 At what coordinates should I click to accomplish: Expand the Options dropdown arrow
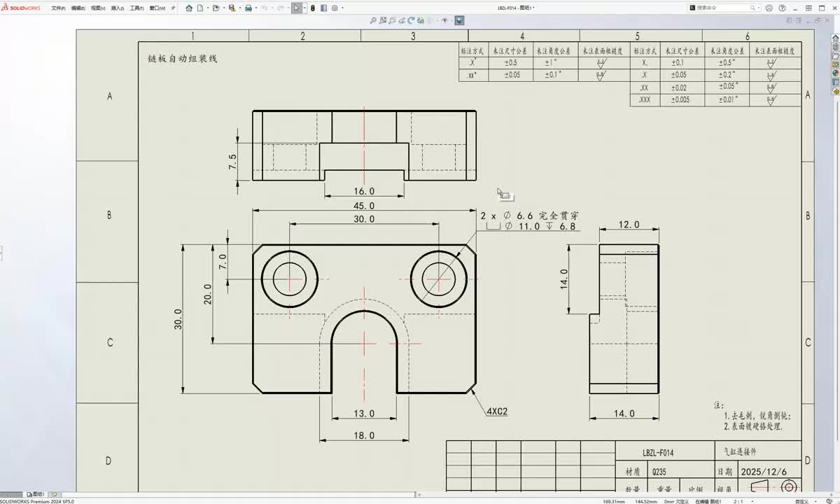point(342,8)
